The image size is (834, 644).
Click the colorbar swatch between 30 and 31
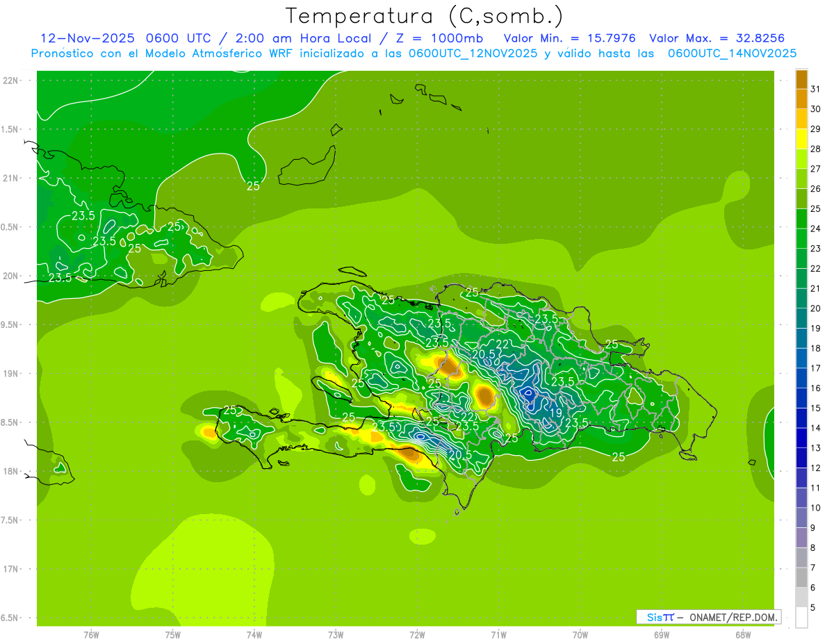point(801,99)
